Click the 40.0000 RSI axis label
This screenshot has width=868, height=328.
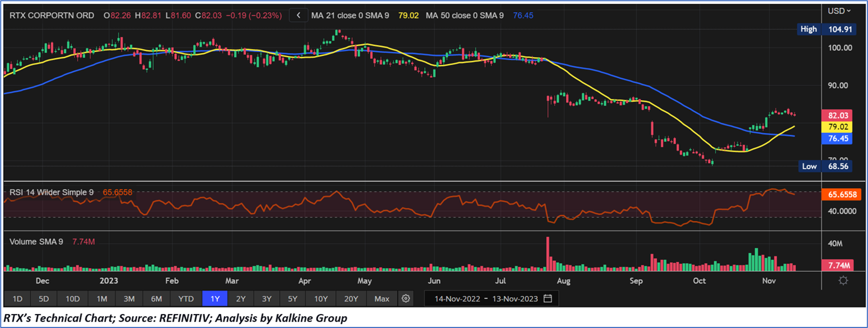tap(842, 211)
